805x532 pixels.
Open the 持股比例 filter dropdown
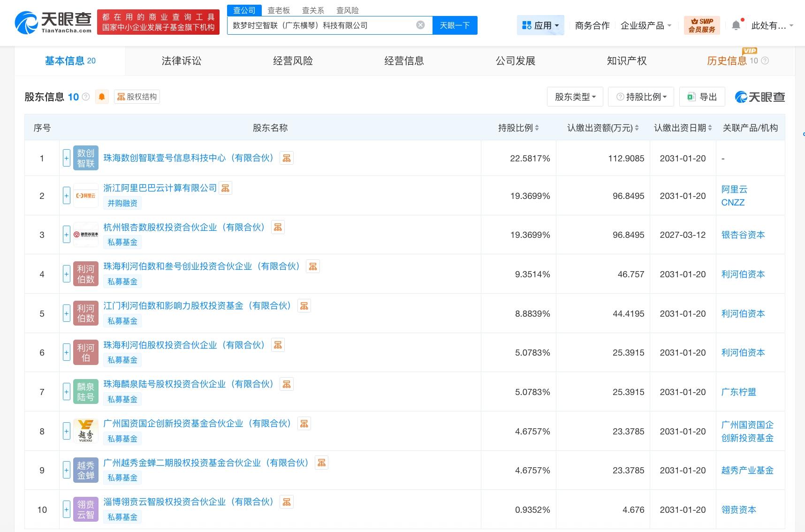tap(641, 97)
